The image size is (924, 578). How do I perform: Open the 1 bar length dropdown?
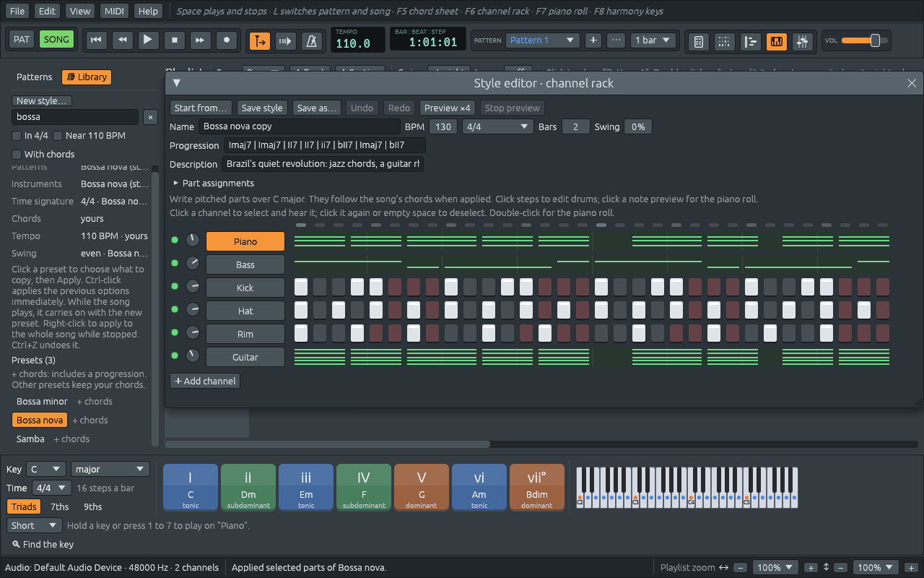coord(653,40)
